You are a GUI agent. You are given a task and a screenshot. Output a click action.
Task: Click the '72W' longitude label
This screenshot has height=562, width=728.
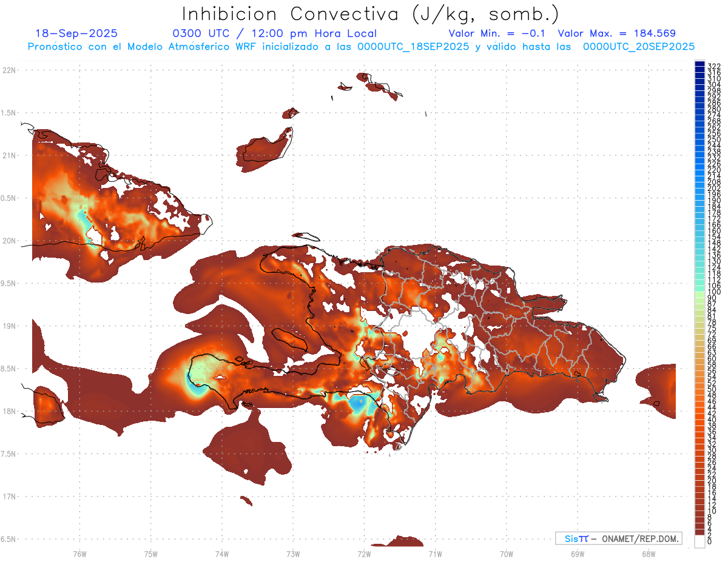click(364, 554)
